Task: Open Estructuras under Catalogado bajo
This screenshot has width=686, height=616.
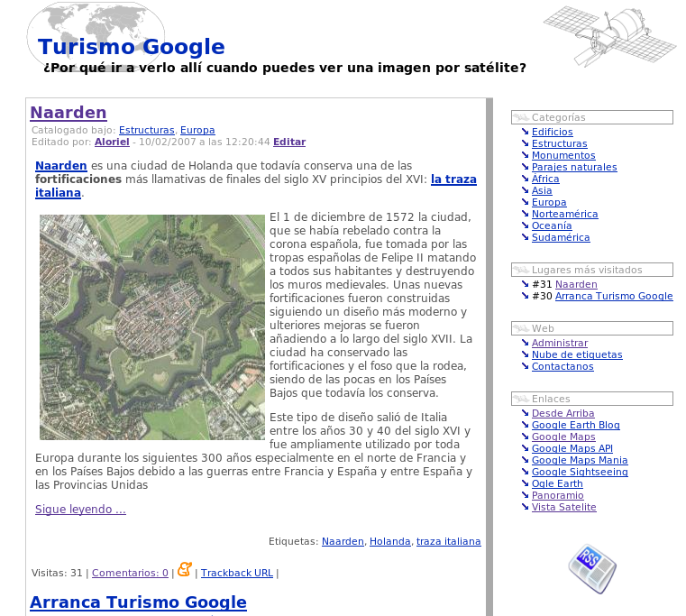Action: point(147,130)
